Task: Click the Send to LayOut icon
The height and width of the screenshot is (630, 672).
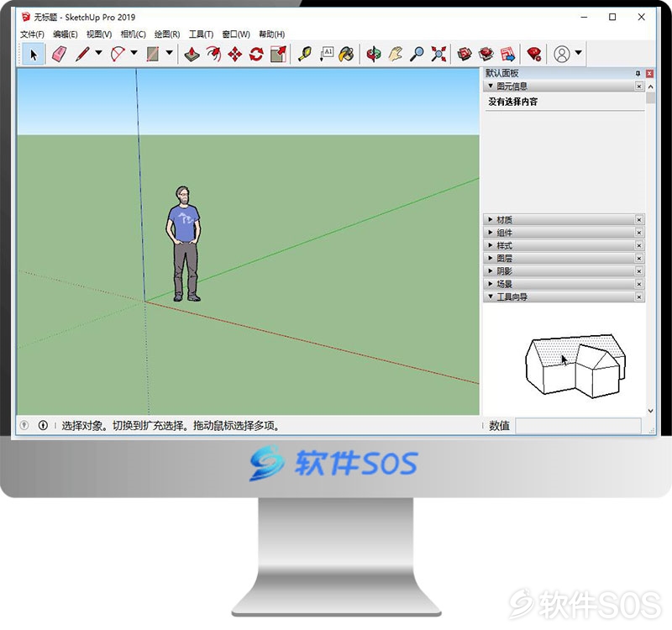Action: pyautogui.click(x=508, y=55)
